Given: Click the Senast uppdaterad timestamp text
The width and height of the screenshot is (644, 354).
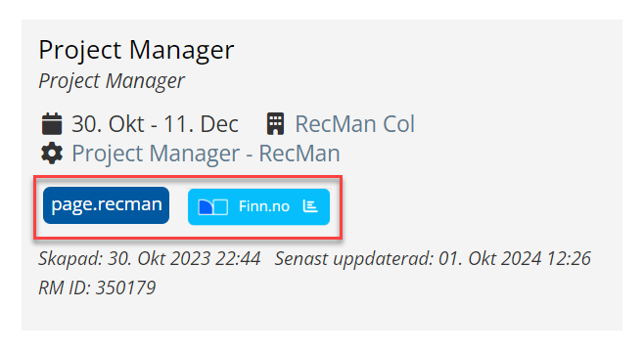Looking at the screenshot, I should coord(433,259).
